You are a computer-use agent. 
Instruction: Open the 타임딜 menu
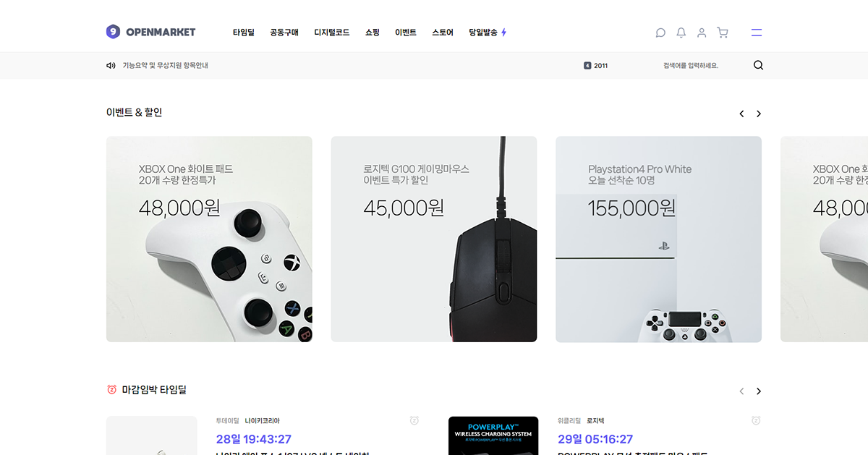[244, 33]
